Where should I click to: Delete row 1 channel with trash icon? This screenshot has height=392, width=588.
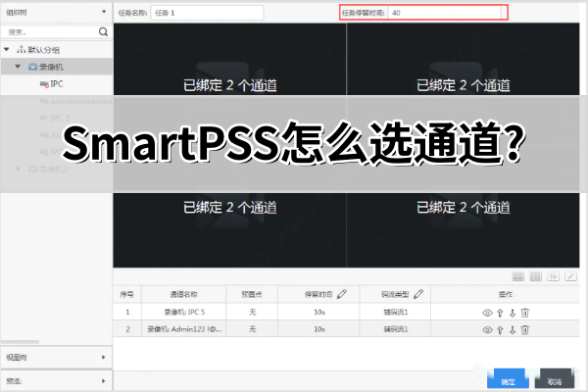tap(525, 312)
